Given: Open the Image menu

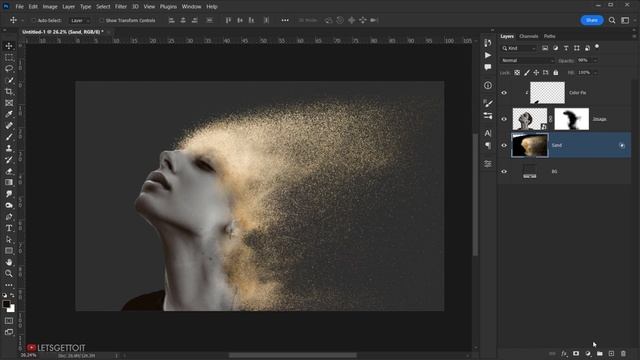Looking at the screenshot, I should [50, 7].
